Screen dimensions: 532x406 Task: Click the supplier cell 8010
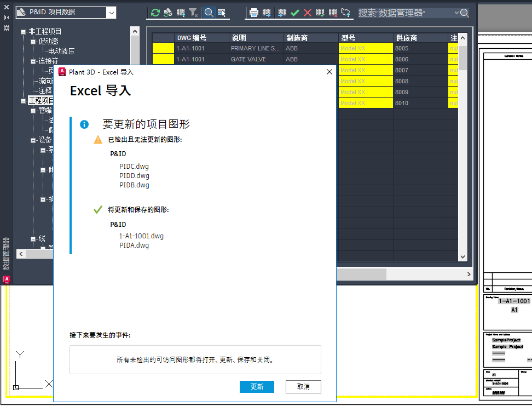pyautogui.click(x=420, y=103)
